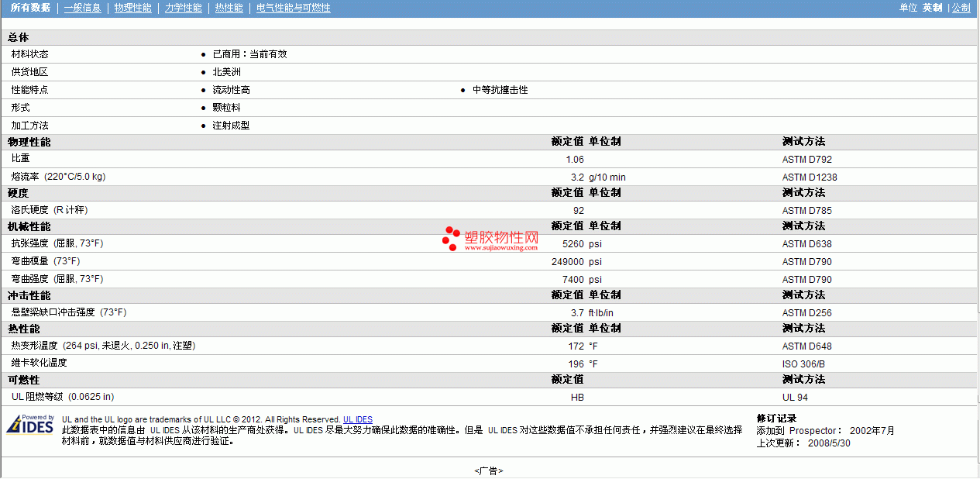The image size is (980, 479).
Task: Click the 流动性高 feature
Action: click(231, 90)
